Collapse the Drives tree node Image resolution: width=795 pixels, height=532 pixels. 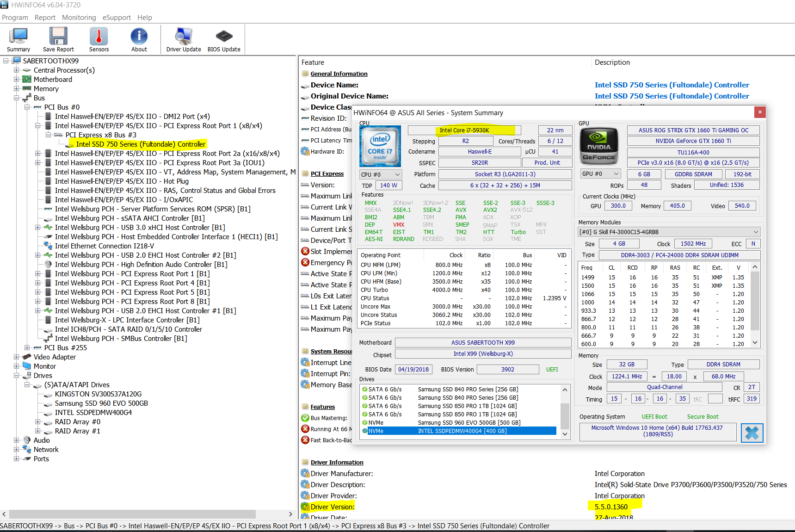(x=17, y=375)
